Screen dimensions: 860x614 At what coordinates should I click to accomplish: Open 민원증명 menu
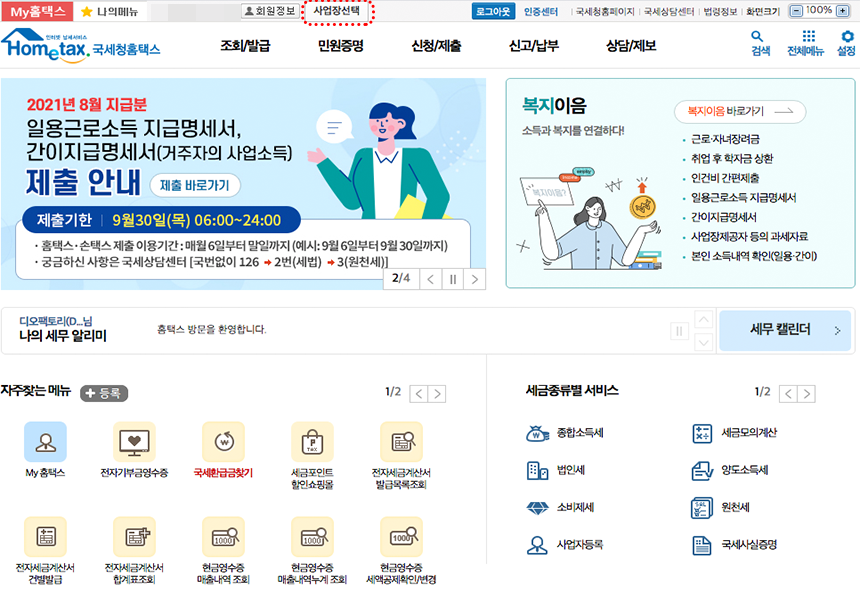coord(341,46)
